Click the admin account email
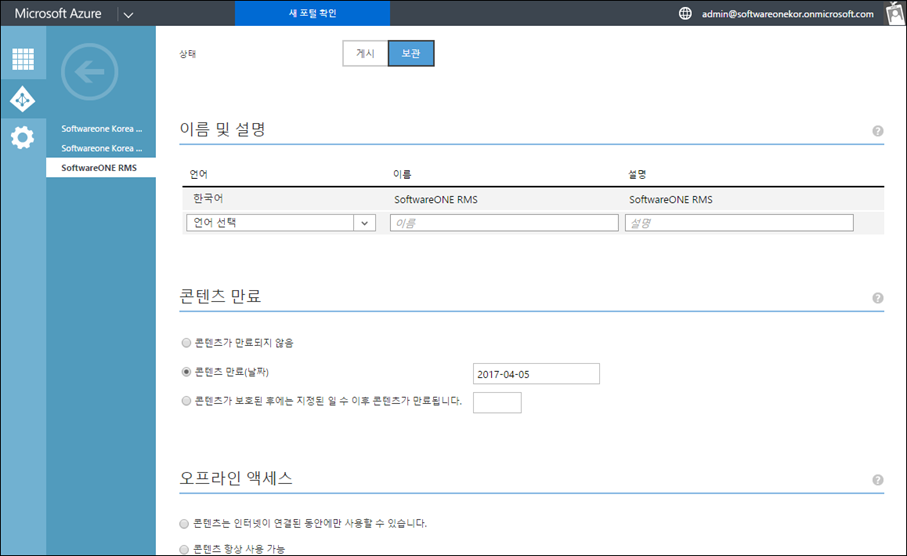This screenshot has width=907, height=556. coord(788,14)
